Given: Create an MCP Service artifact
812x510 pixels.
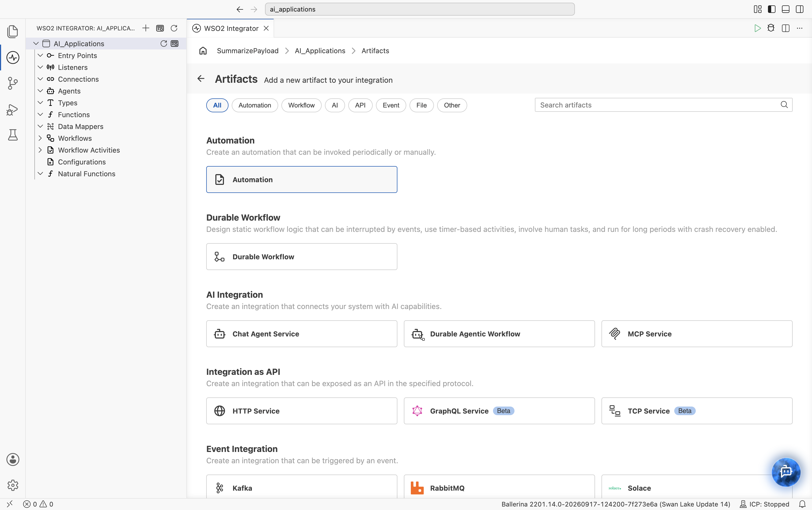Looking at the screenshot, I should pyautogui.click(x=697, y=333).
